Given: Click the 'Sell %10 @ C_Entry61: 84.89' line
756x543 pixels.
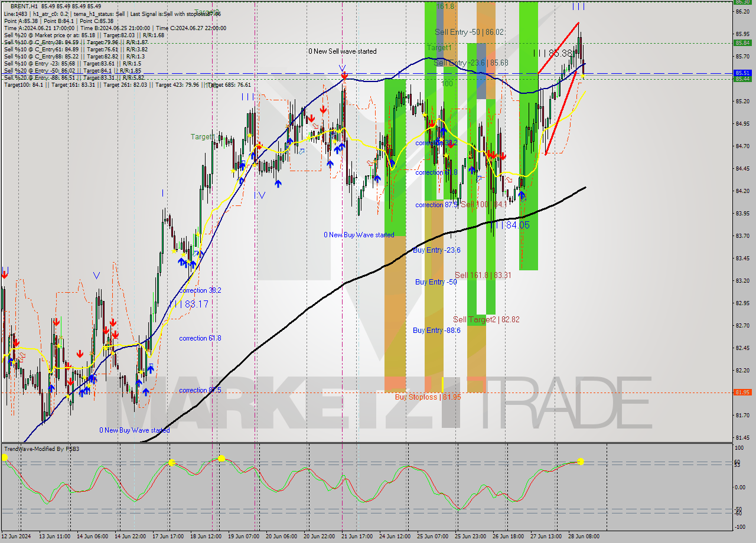Looking at the screenshot, I should (x=76, y=49).
